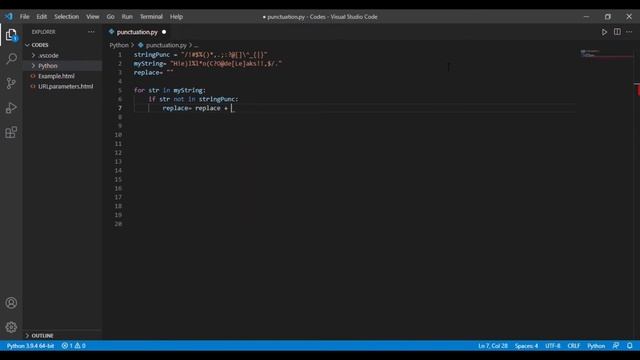Click the error marker in overview ruler
This screenshot has height=360, width=640.
tap(637, 90)
